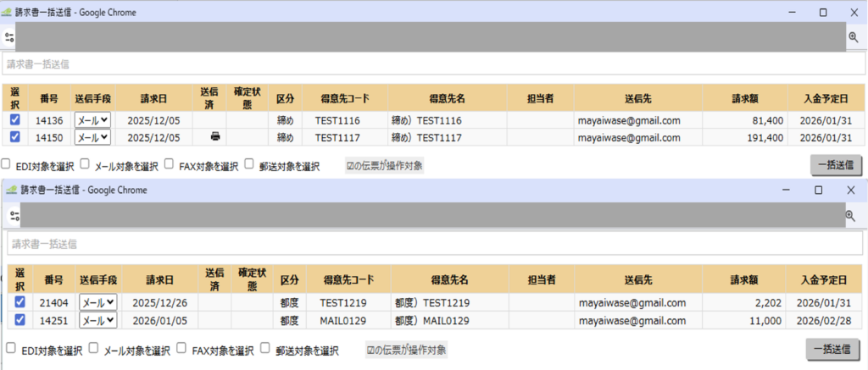Click 一括送信 button below the MAIL0129 row

(x=832, y=349)
